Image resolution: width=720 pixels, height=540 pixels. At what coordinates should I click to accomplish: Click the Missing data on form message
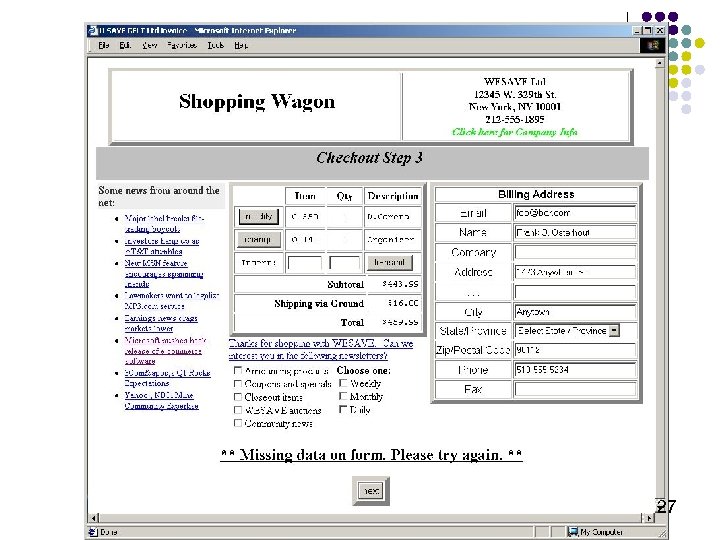(371, 455)
